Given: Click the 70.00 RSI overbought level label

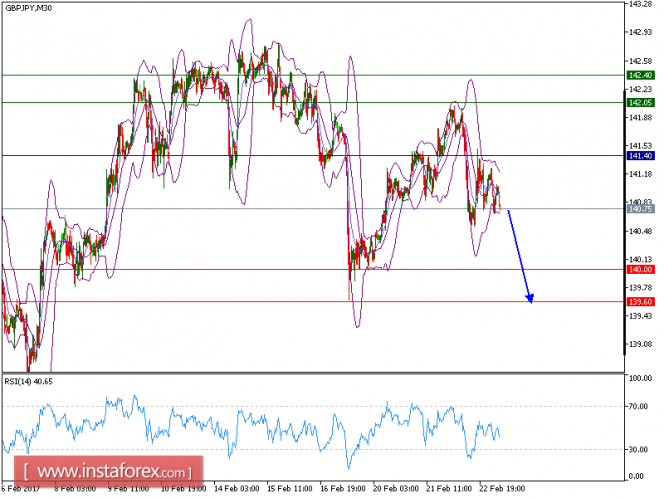Looking at the screenshot, I should click(x=639, y=408).
